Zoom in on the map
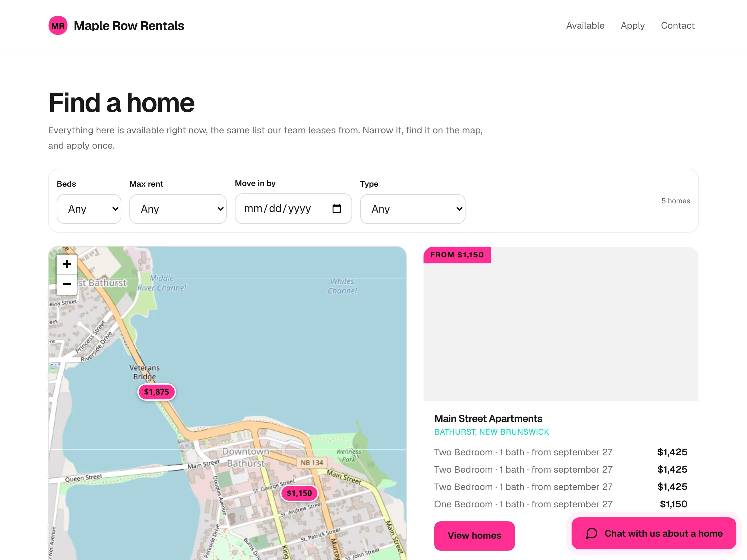This screenshot has height=560, width=747. pos(67,264)
